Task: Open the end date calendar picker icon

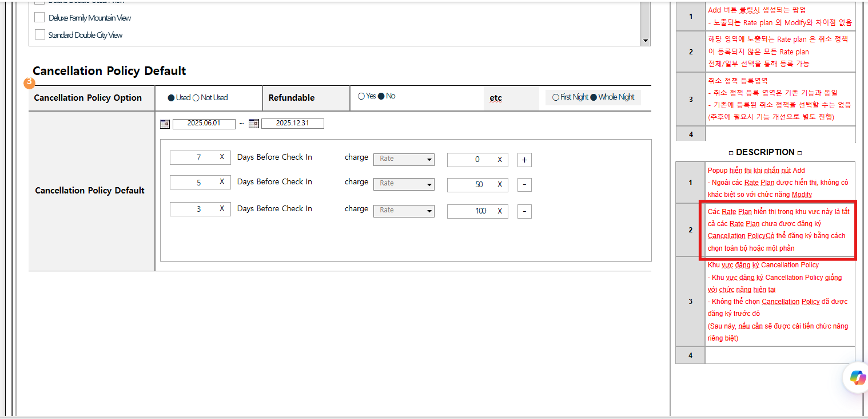Action: 254,124
